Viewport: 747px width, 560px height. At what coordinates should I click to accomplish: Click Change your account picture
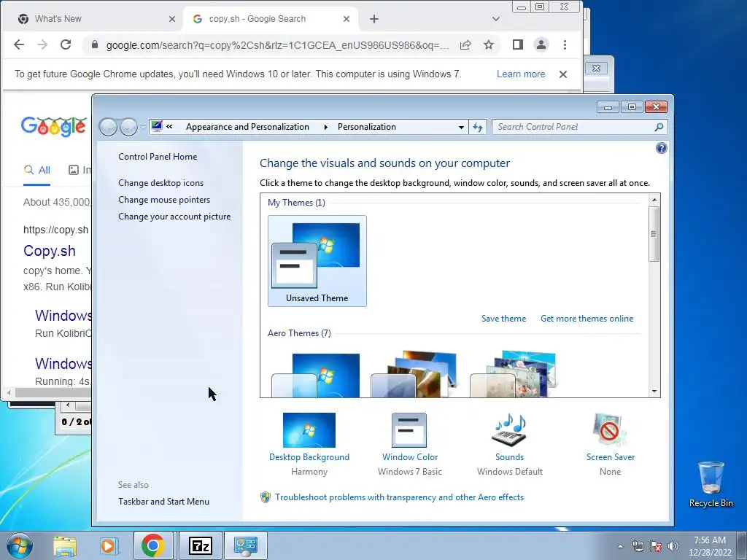(x=174, y=216)
